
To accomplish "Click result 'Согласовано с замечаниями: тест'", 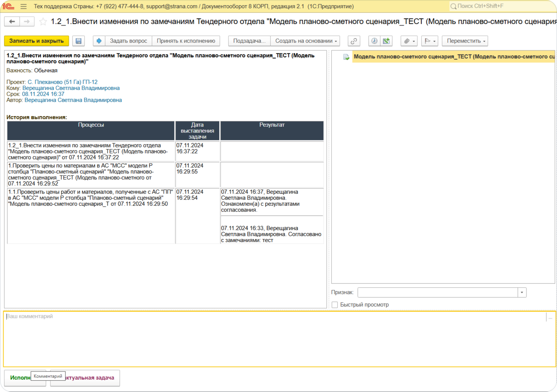I will [271, 237].
